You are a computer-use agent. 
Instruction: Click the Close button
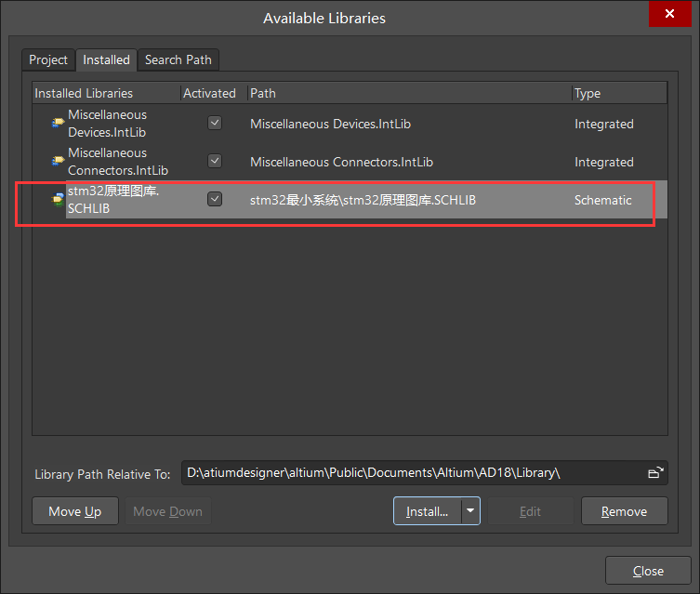click(x=648, y=571)
